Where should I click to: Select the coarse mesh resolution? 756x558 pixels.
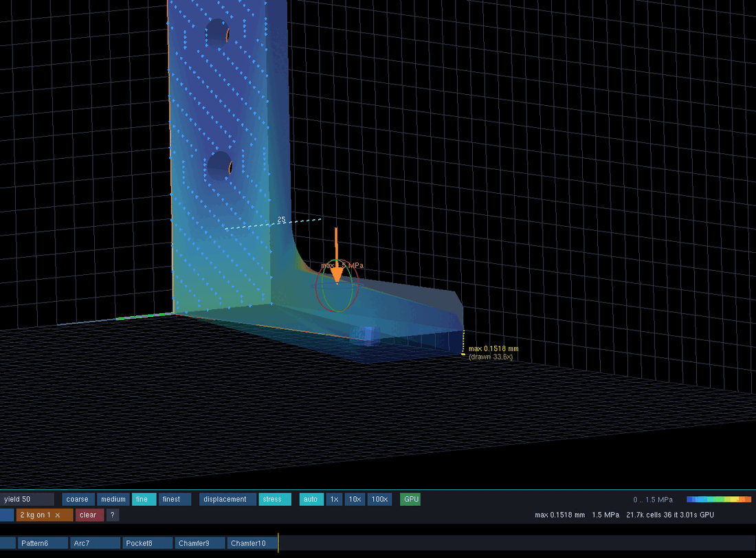78,499
